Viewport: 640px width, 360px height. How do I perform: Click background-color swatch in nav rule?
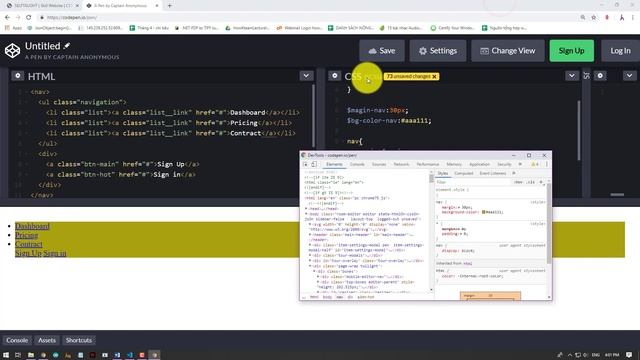[x=483, y=212]
